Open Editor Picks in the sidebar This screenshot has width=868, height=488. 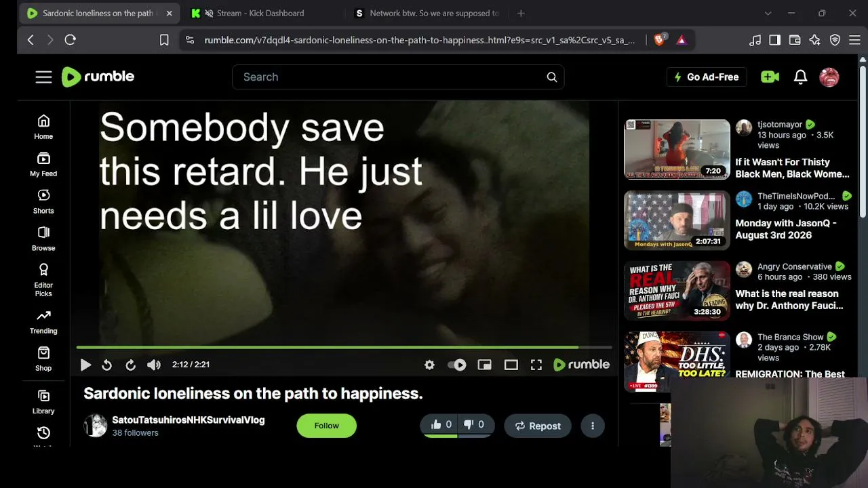tap(43, 280)
